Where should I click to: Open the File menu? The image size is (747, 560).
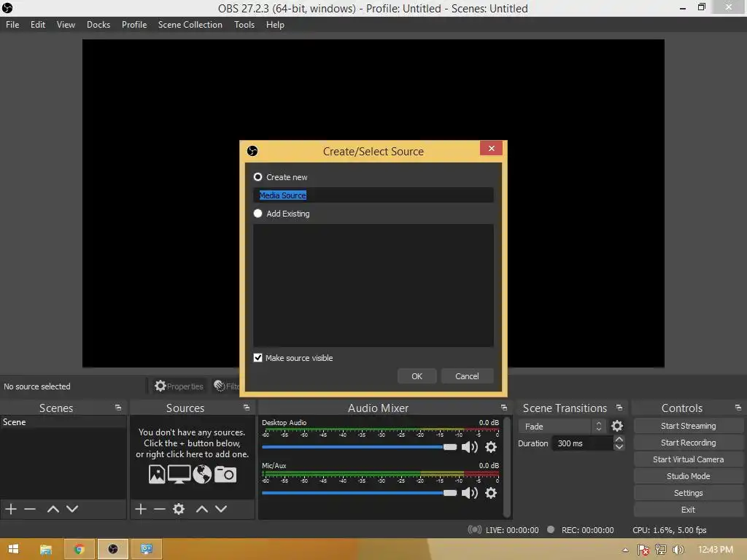(12, 25)
